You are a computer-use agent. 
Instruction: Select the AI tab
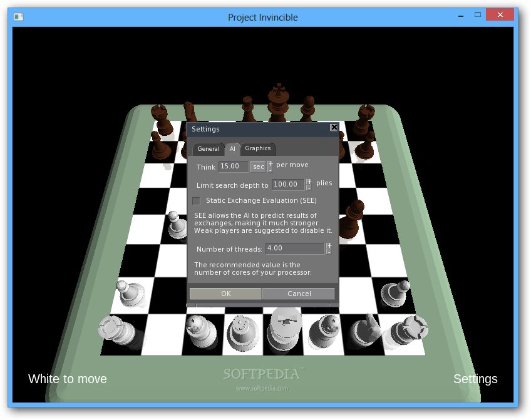[x=232, y=149]
